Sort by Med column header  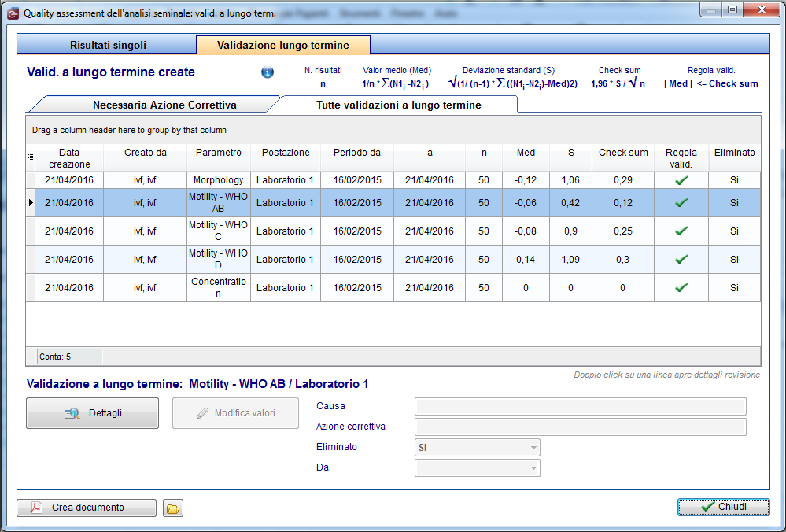[526, 158]
